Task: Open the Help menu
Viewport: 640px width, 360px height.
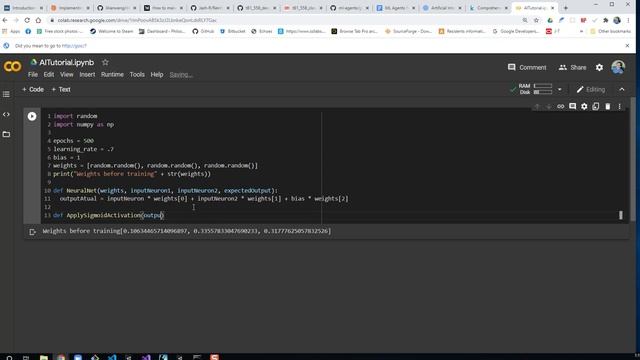Action: [157, 75]
